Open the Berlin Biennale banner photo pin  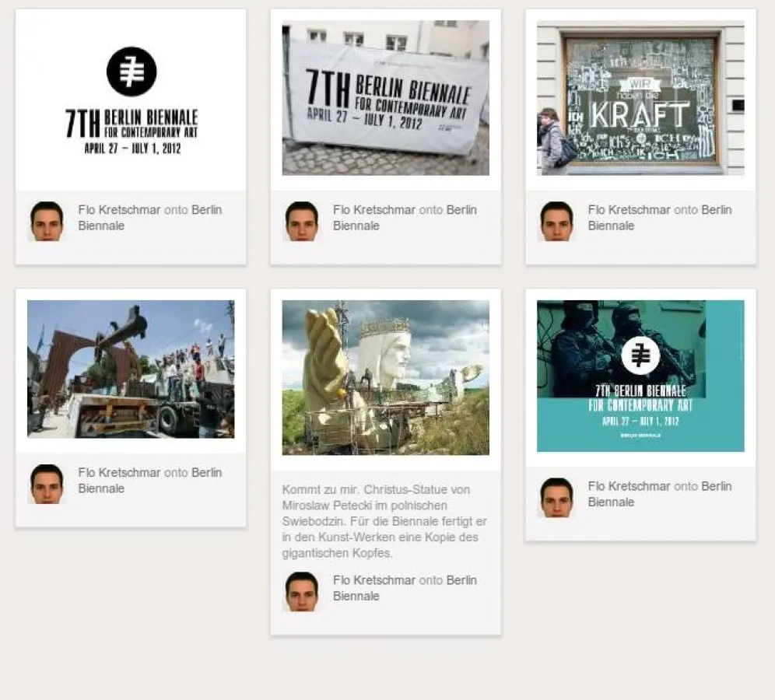(x=385, y=98)
